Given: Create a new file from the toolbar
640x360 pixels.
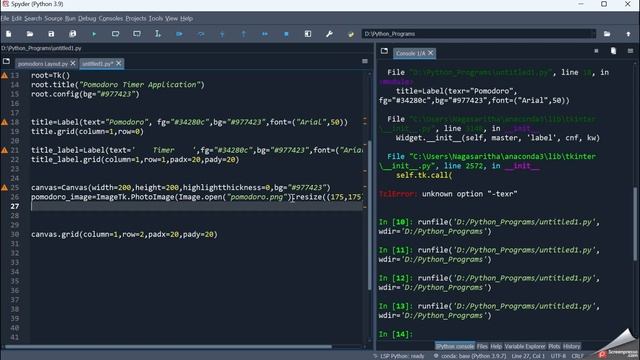Looking at the screenshot, I should (9, 34).
